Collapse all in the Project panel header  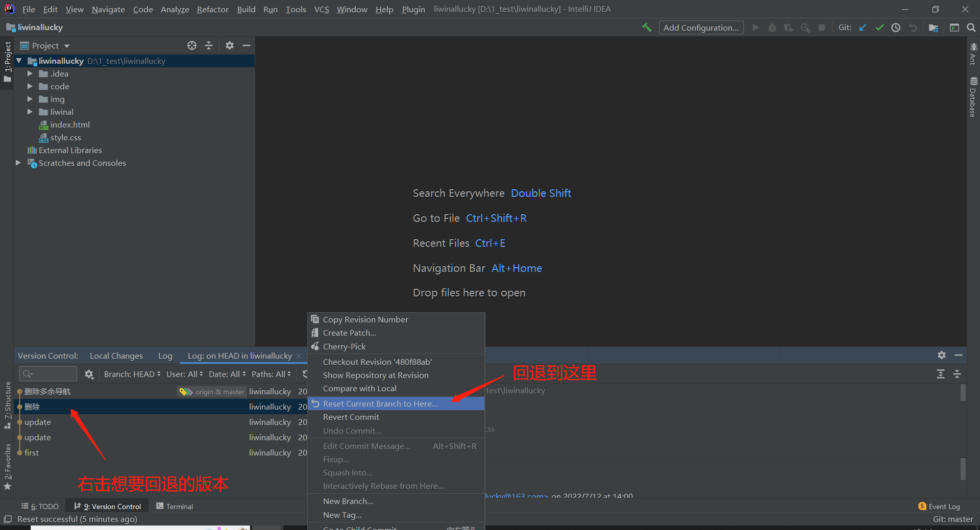coord(209,45)
